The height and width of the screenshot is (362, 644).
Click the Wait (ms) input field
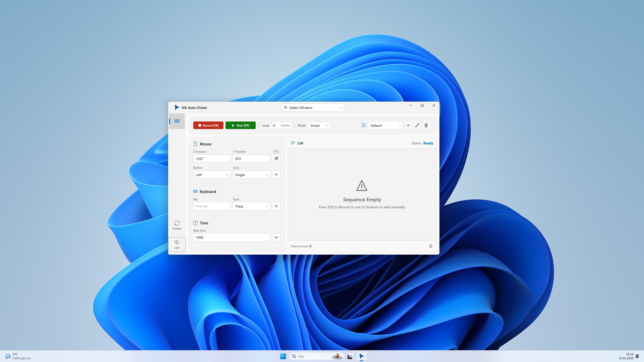coord(232,237)
